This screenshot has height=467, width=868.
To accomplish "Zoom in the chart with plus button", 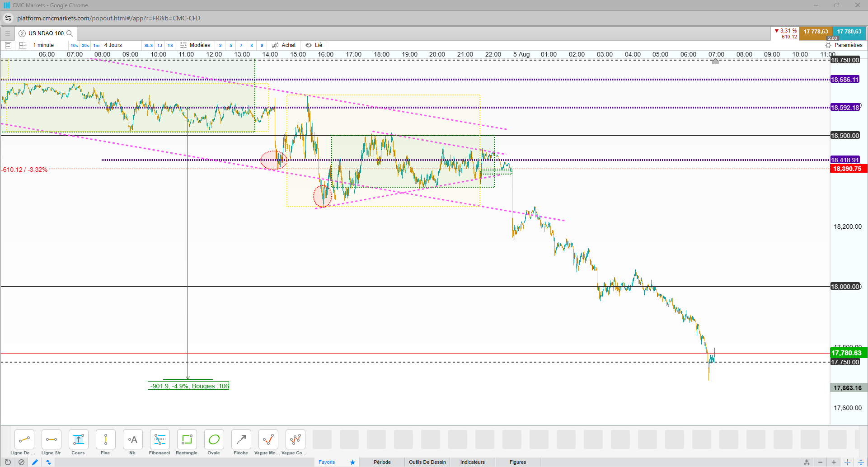I will click(x=834, y=462).
